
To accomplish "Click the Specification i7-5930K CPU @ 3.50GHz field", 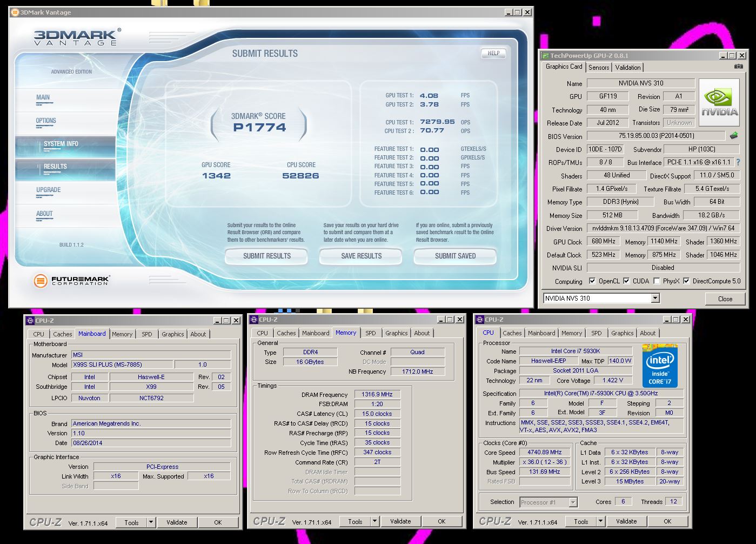I will tap(601, 394).
